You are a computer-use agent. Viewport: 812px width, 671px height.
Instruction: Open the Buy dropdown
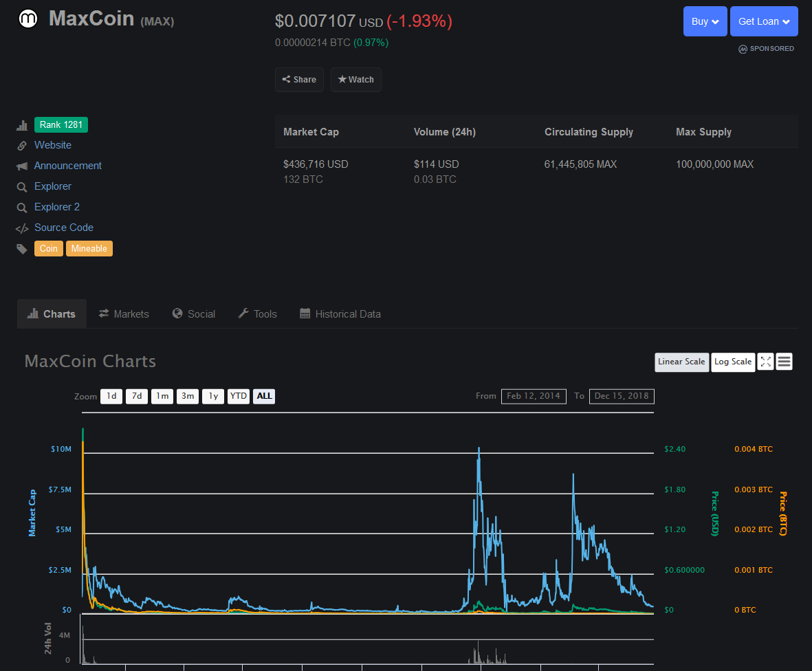point(705,21)
